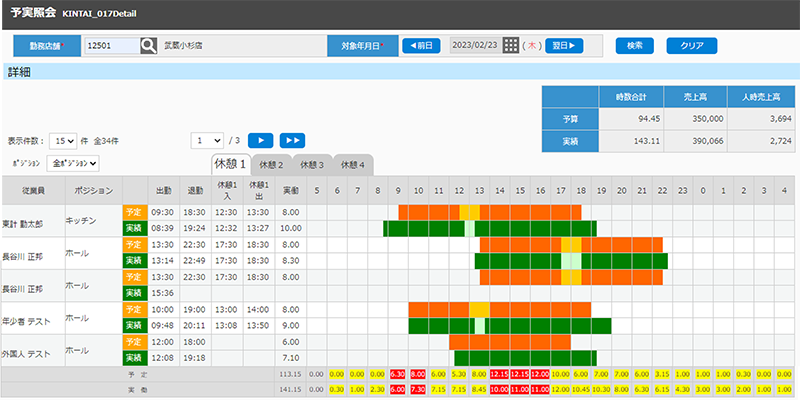Click the 検索 search button
The width and height of the screenshot is (800, 400).
(x=635, y=45)
